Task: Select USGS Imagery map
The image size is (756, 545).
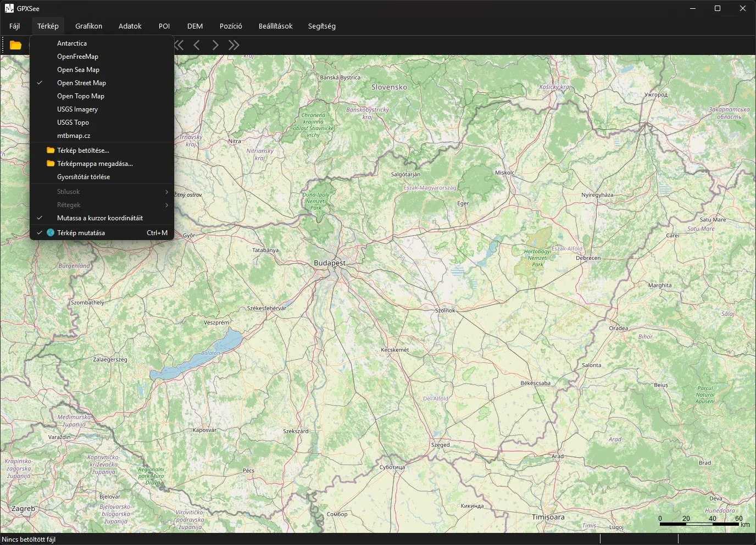Action: (x=102, y=109)
